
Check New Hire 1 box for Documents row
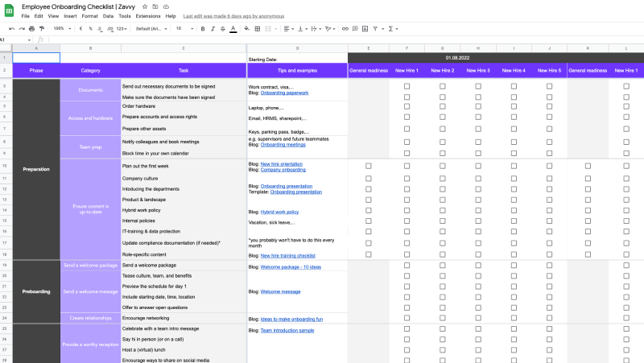(407, 85)
